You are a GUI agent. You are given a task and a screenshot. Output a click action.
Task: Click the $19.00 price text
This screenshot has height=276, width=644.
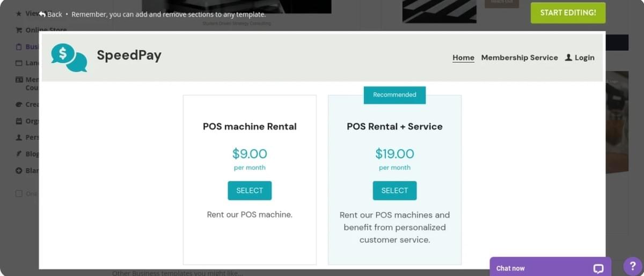[x=394, y=154]
